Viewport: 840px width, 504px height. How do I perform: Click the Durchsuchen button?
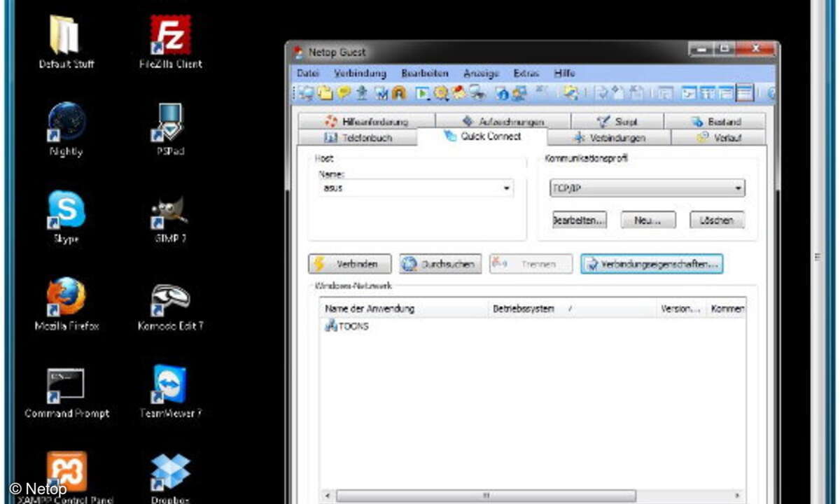click(x=440, y=264)
